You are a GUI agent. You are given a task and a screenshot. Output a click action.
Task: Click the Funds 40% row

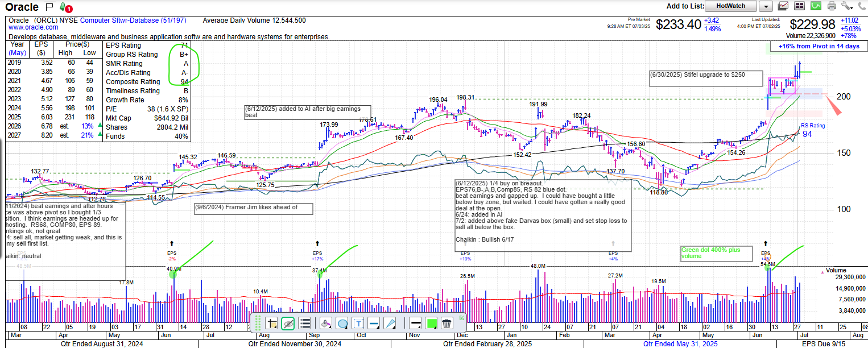click(147, 136)
